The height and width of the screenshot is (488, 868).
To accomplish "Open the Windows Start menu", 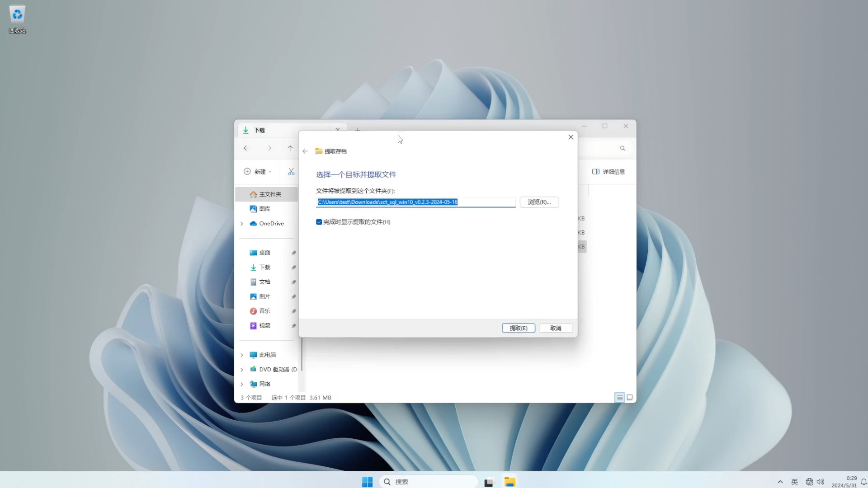I will pos(367,482).
